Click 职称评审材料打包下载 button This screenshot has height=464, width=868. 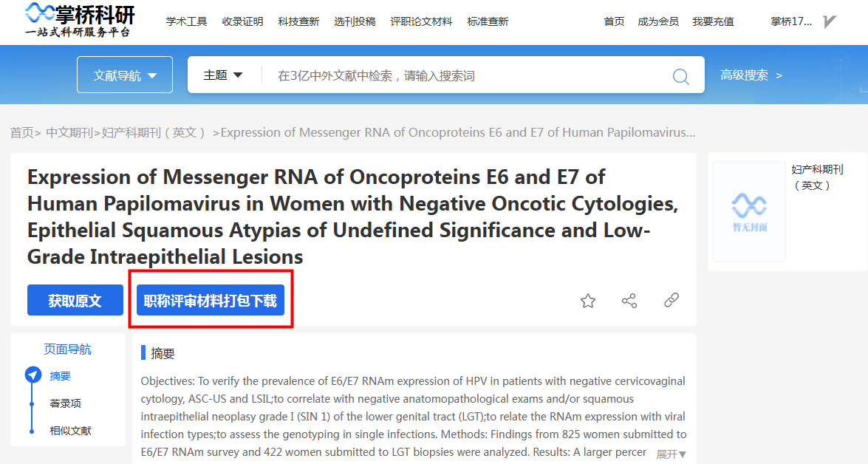(x=211, y=300)
